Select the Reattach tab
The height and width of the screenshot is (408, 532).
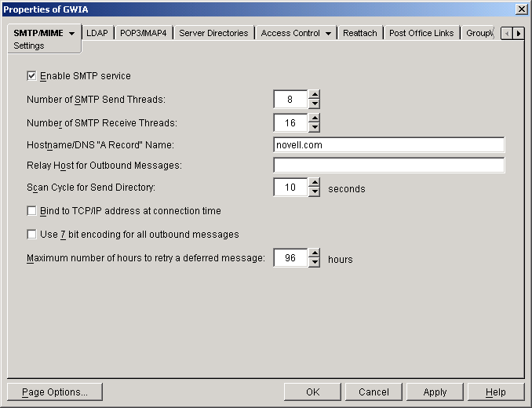[x=360, y=33]
